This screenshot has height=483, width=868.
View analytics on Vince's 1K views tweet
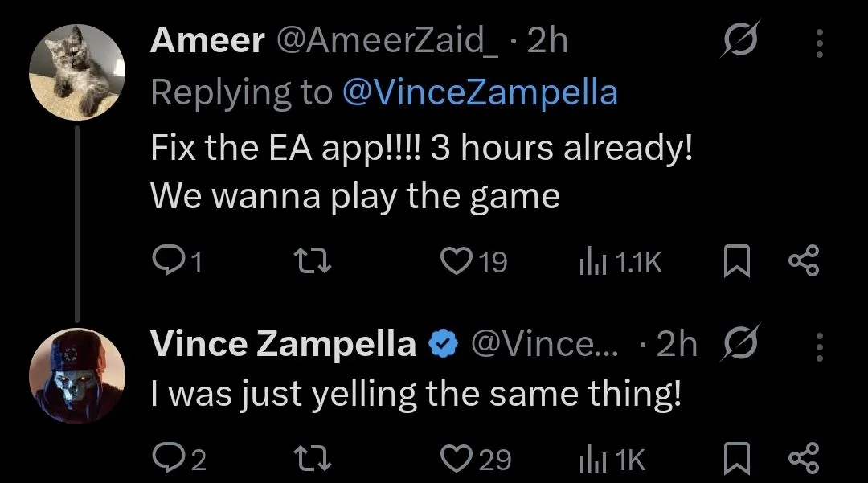tap(592, 459)
